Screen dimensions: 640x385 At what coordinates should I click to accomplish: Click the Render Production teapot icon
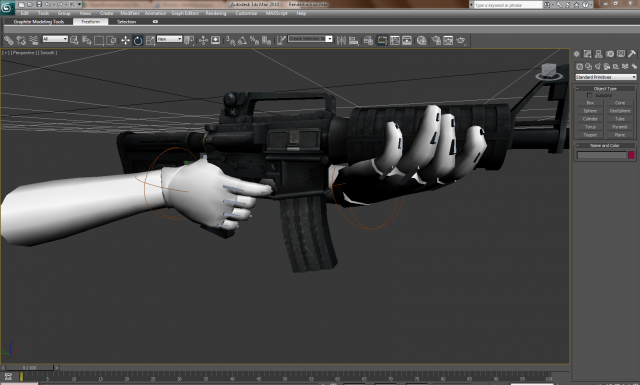tap(461, 40)
